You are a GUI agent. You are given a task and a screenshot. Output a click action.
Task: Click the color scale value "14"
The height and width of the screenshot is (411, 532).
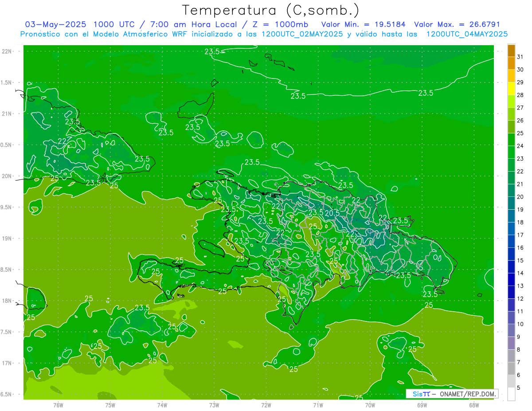pos(520,273)
